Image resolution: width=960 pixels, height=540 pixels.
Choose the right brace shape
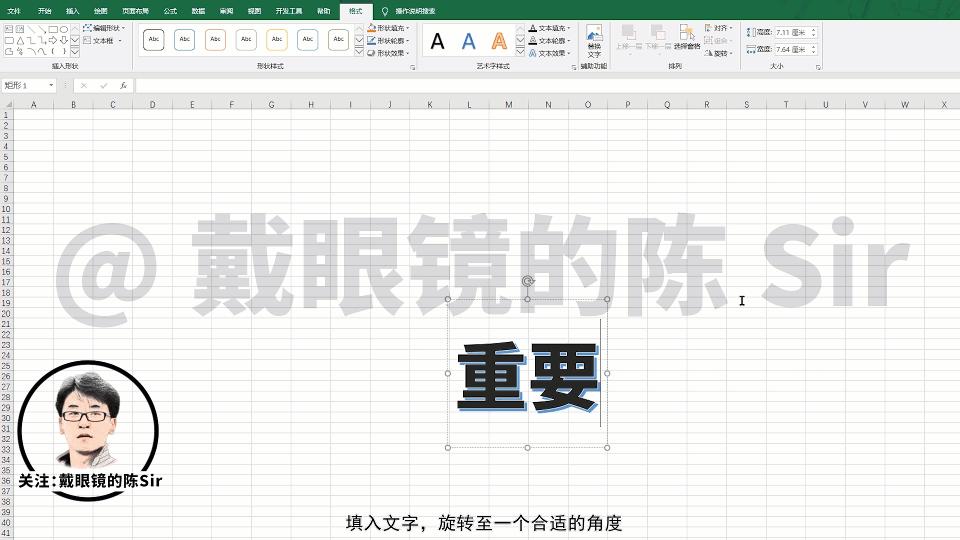(64, 51)
